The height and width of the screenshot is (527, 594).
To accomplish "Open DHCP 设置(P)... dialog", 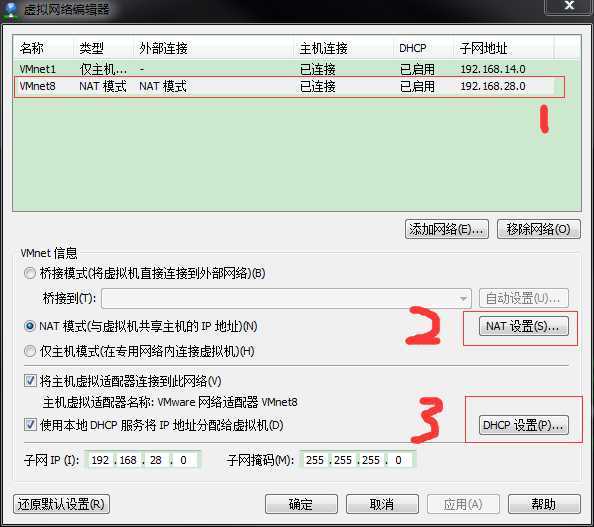I will [524, 425].
